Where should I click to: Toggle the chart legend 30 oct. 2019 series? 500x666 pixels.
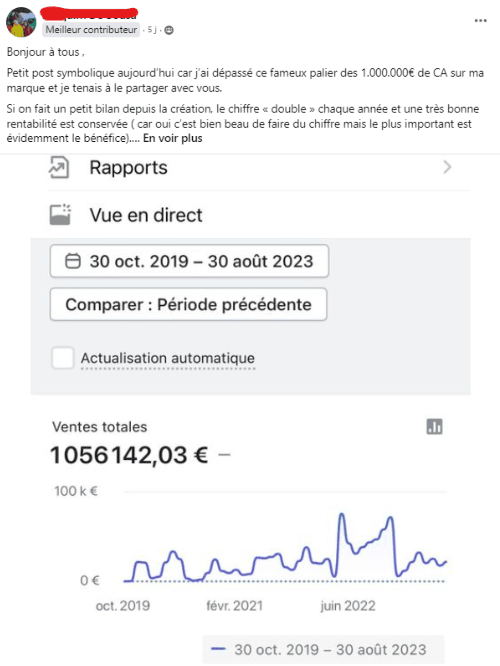[323, 649]
